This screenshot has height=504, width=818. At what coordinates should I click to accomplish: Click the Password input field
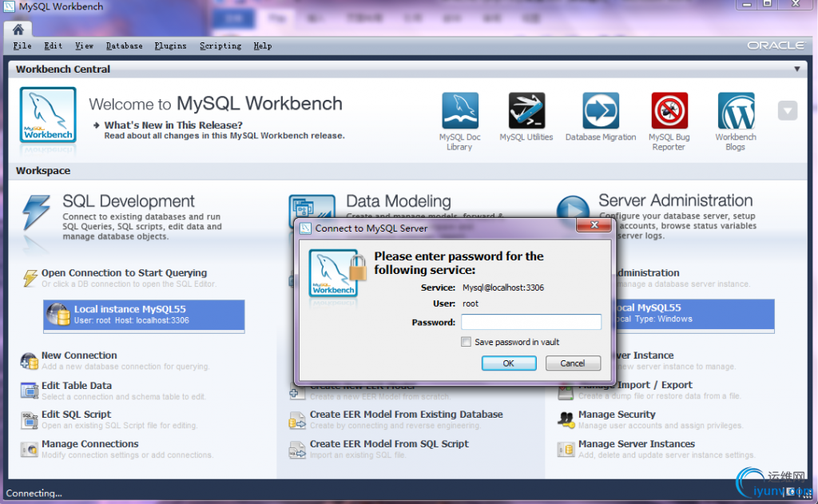point(531,322)
